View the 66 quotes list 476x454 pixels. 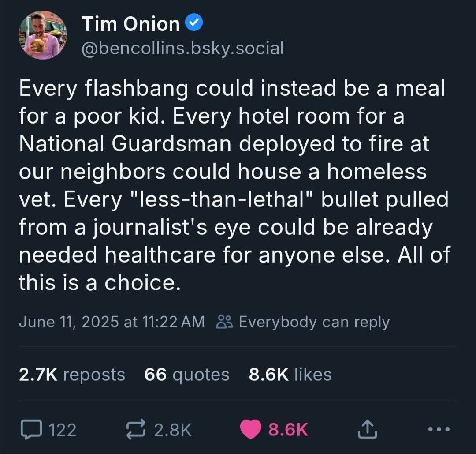[187, 375]
